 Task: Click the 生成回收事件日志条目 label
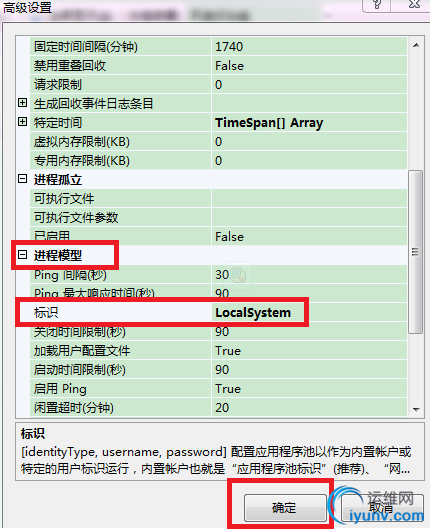click(93, 103)
